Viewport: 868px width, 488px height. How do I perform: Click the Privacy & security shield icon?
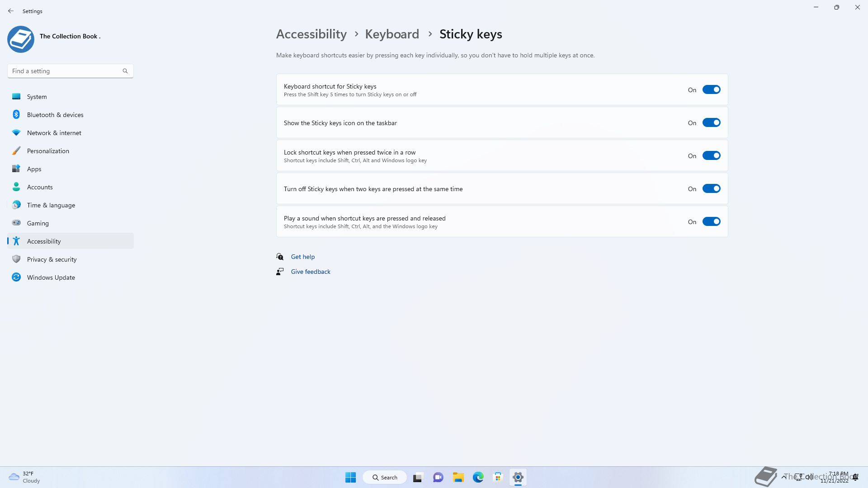[16, 259]
